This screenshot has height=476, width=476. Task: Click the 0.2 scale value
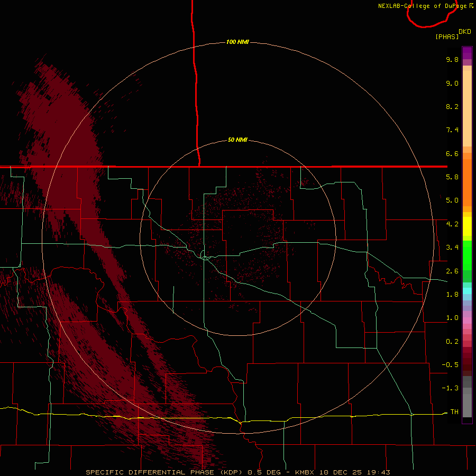tap(452, 342)
